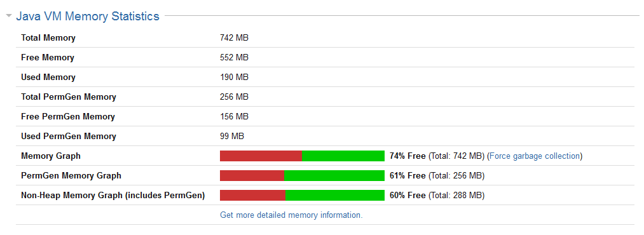Click green segment of Non-Heap Memory Graph
This screenshot has width=644, height=235.
tap(335, 195)
